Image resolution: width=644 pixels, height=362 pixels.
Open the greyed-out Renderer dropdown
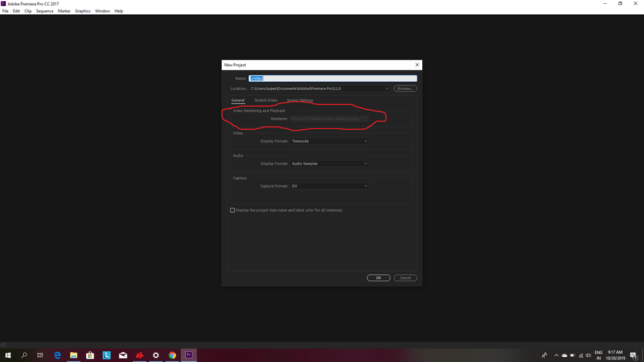[329, 119]
